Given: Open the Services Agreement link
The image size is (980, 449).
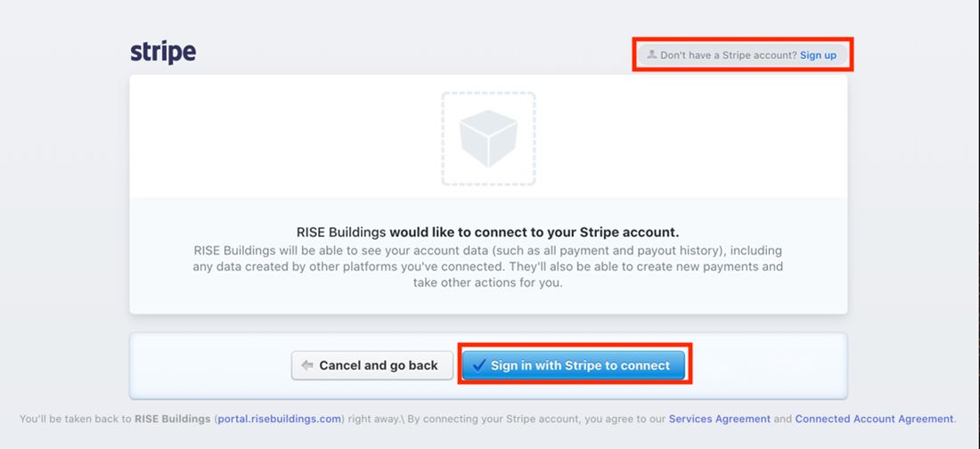Looking at the screenshot, I should (719, 419).
